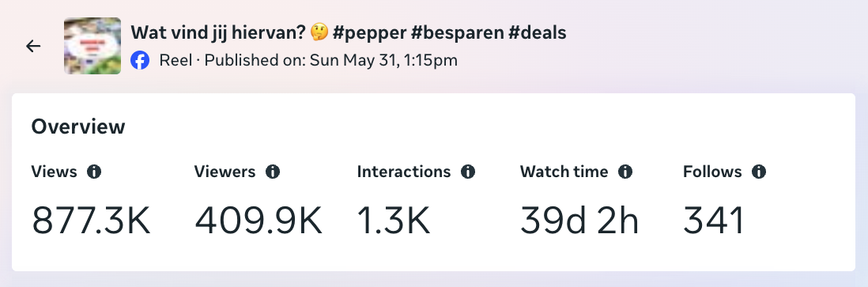Image resolution: width=868 pixels, height=287 pixels.
Task: Select the Overview heading
Action: point(78,127)
